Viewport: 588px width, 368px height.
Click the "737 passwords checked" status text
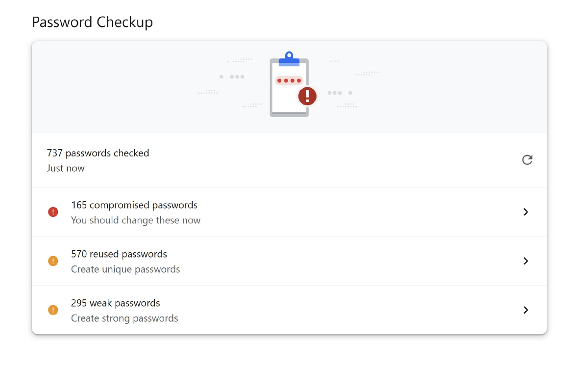pos(98,153)
